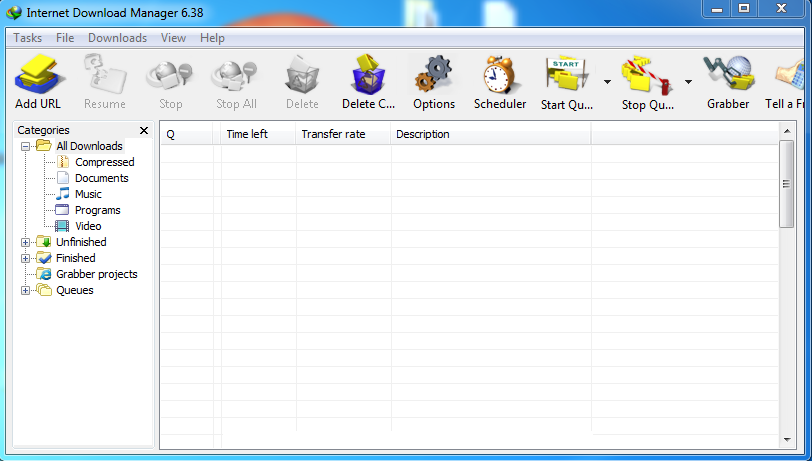
Task: Click the Programs window icon
Action: coord(62,210)
